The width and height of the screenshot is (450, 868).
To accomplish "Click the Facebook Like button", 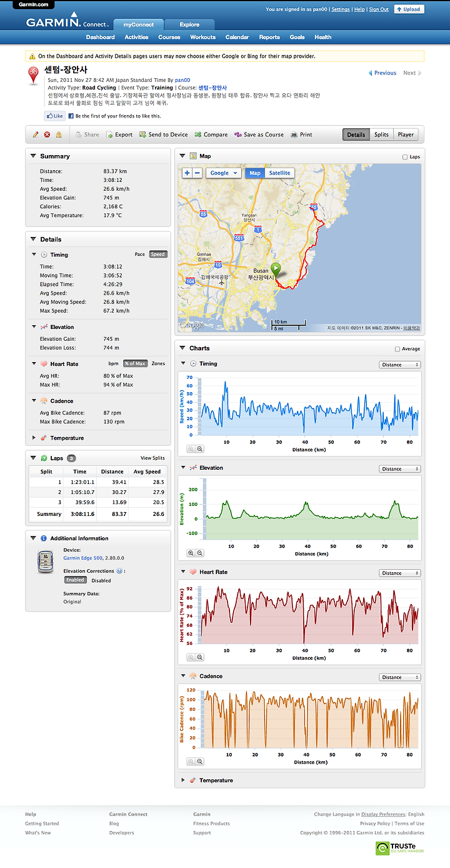I will tap(54, 116).
